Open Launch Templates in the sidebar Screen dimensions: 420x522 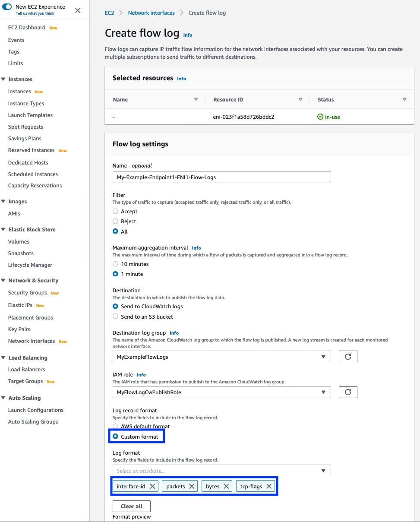point(30,115)
